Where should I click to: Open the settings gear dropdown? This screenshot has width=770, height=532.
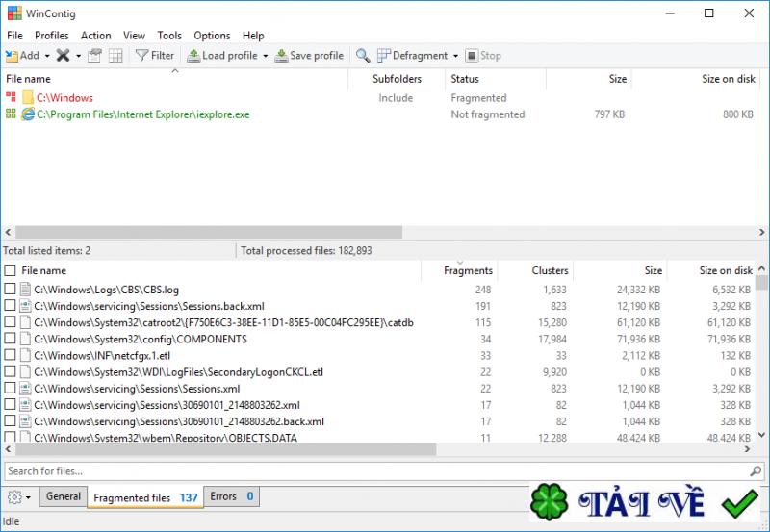(x=19, y=497)
